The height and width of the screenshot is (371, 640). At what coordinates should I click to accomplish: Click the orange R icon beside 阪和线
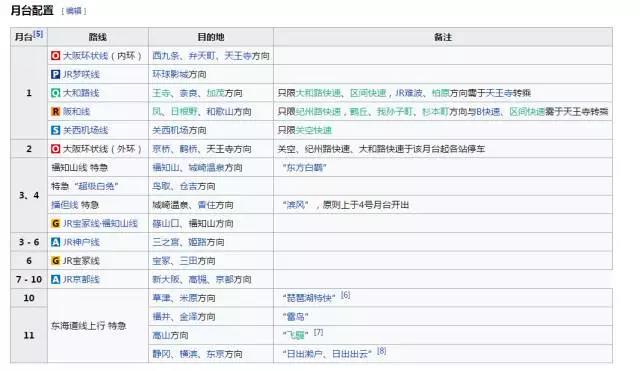pyautogui.click(x=56, y=111)
